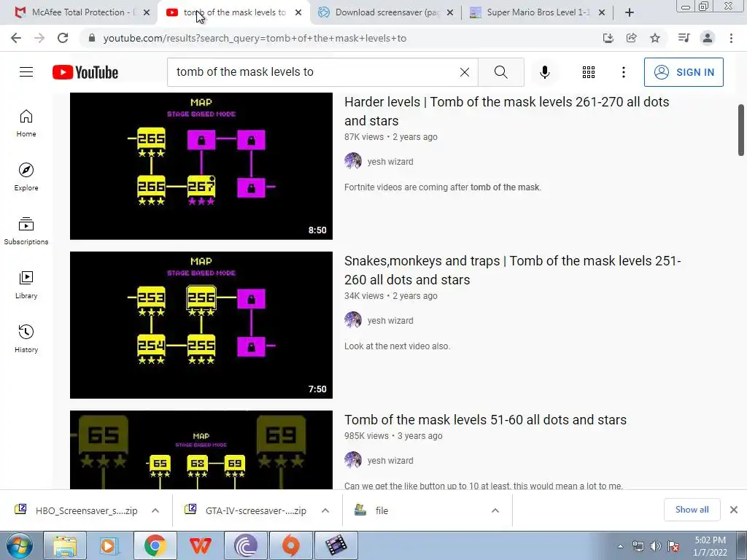This screenshot has height=560, width=747.
Task: Open Library in the sidebar
Action: tap(26, 285)
